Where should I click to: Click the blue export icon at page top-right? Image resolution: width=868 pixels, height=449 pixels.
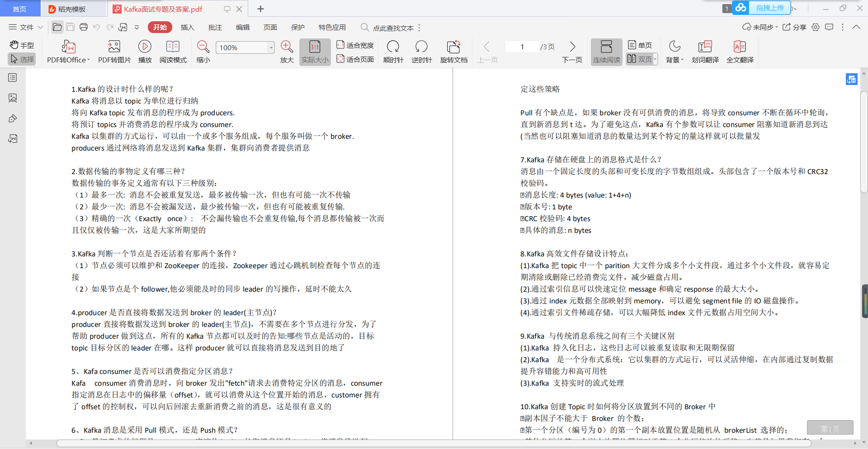tap(851, 79)
